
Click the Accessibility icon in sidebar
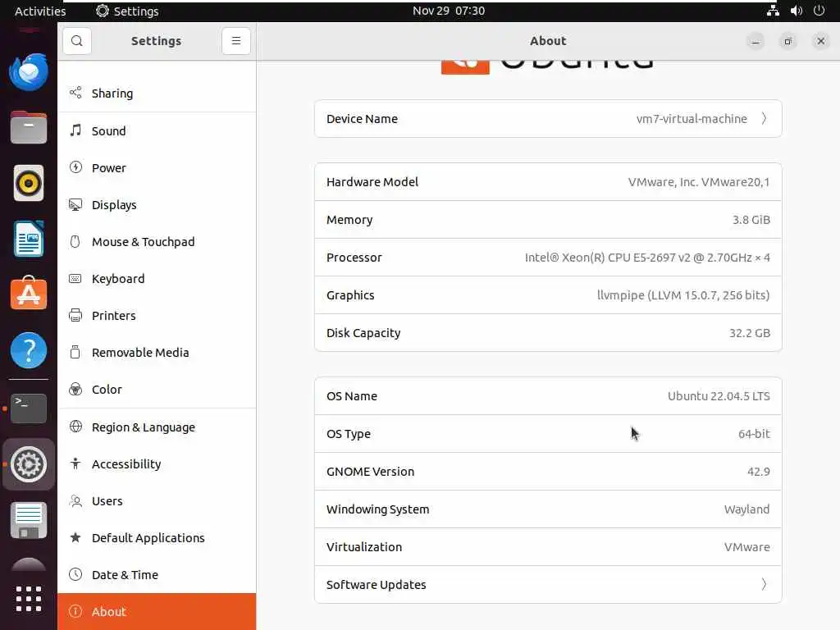(75, 463)
